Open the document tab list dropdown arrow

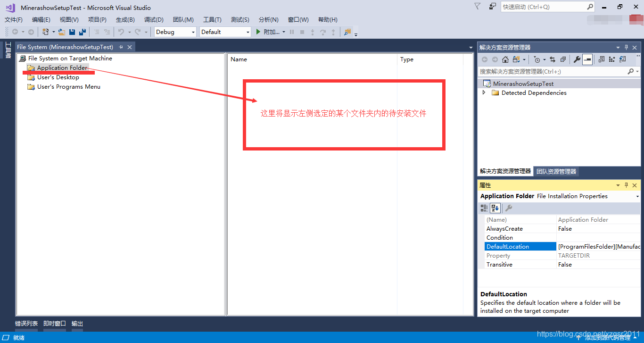point(471,48)
